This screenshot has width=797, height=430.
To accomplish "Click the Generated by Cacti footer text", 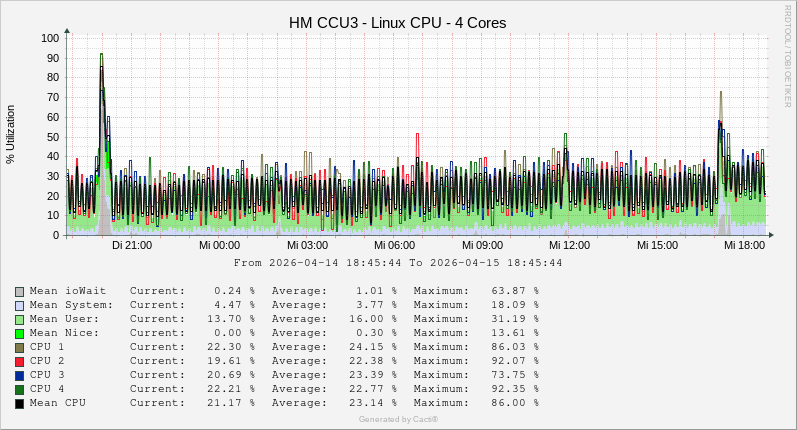I will tap(398, 419).
